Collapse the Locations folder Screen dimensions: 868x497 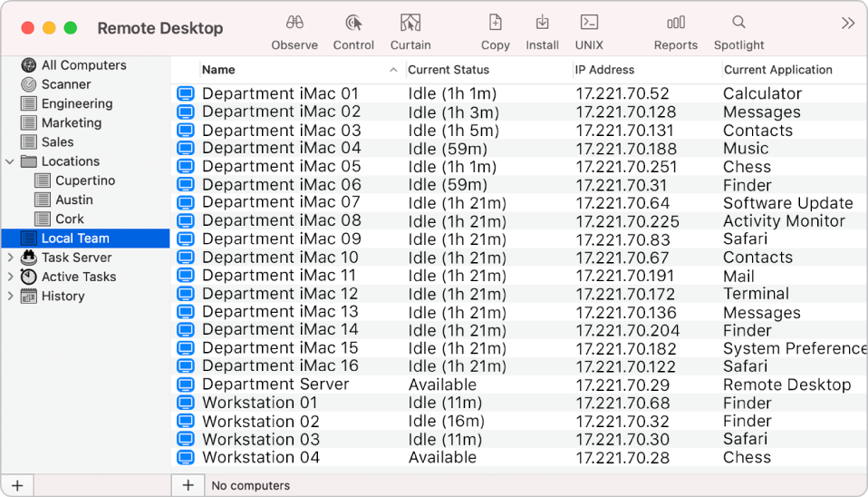pyautogui.click(x=10, y=161)
